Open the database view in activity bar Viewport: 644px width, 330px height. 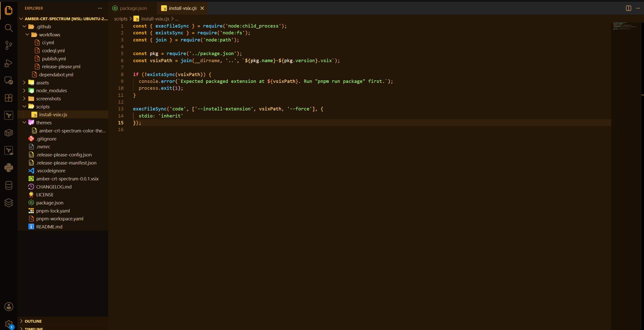click(9, 185)
